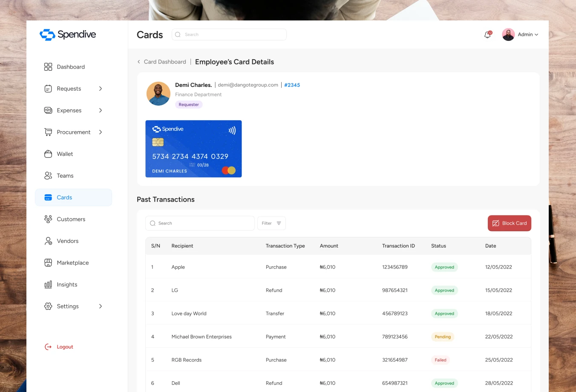Click the Failed status badge
Image resolution: width=576 pixels, height=392 pixels.
click(441, 360)
